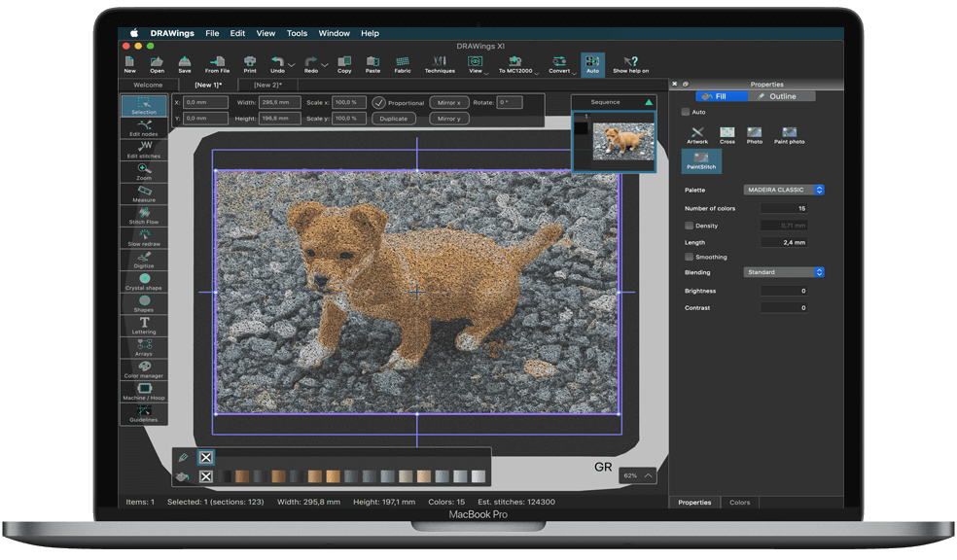Choose the Stitch Flow tool
Viewport: 957px width, 560px height.
[x=144, y=216]
